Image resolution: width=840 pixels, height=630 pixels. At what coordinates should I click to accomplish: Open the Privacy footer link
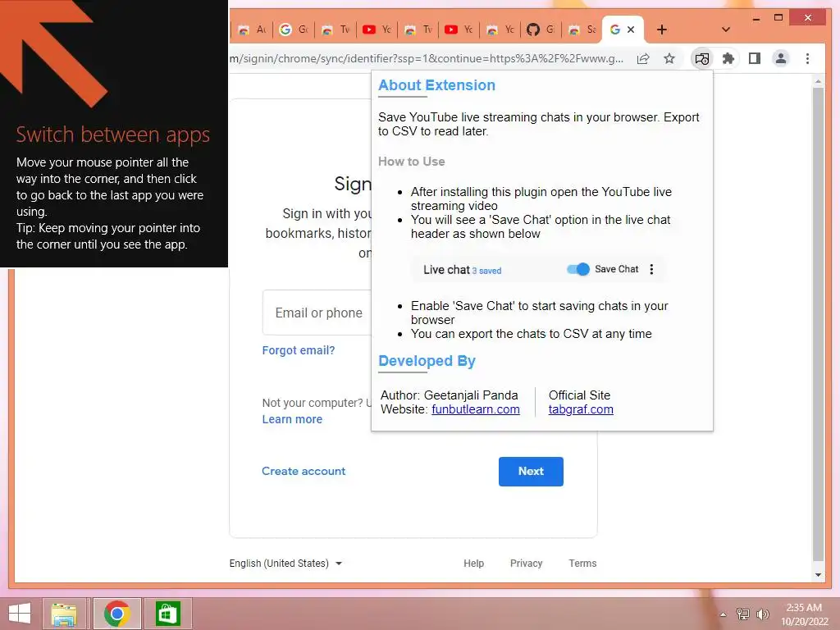[x=526, y=564]
